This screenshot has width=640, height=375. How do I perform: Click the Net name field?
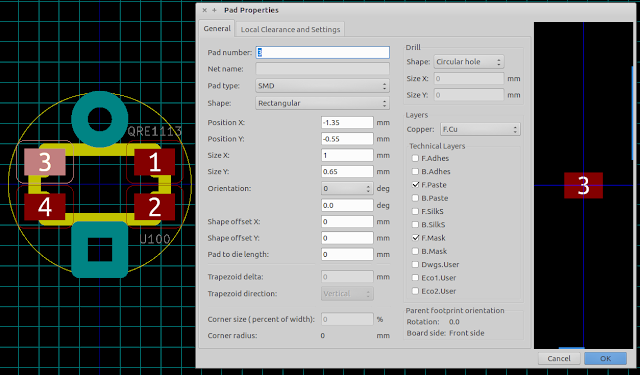tap(322, 69)
